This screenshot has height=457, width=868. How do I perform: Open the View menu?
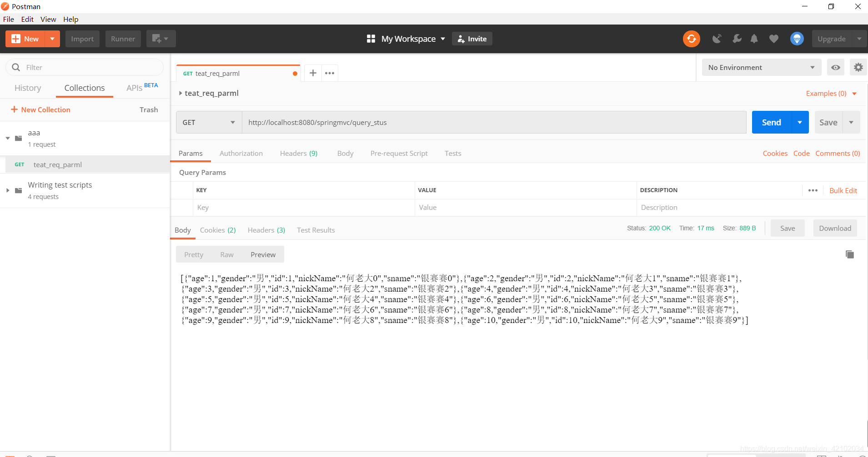[x=48, y=19]
